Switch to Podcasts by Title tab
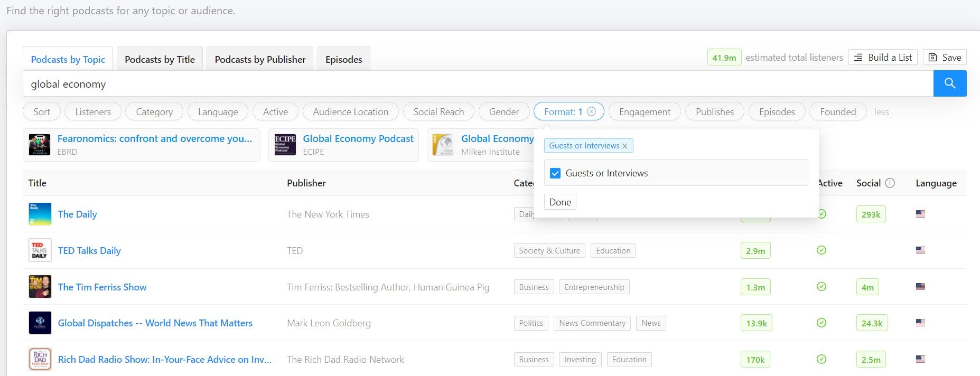This screenshot has width=980, height=376. coord(160,59)
